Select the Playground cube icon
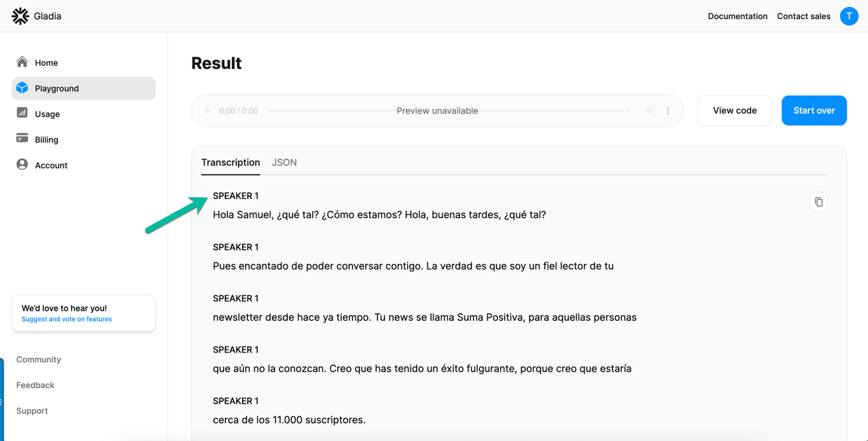This screenshot has height=441, width=868. pyautogui.click(x=22, y=88)
